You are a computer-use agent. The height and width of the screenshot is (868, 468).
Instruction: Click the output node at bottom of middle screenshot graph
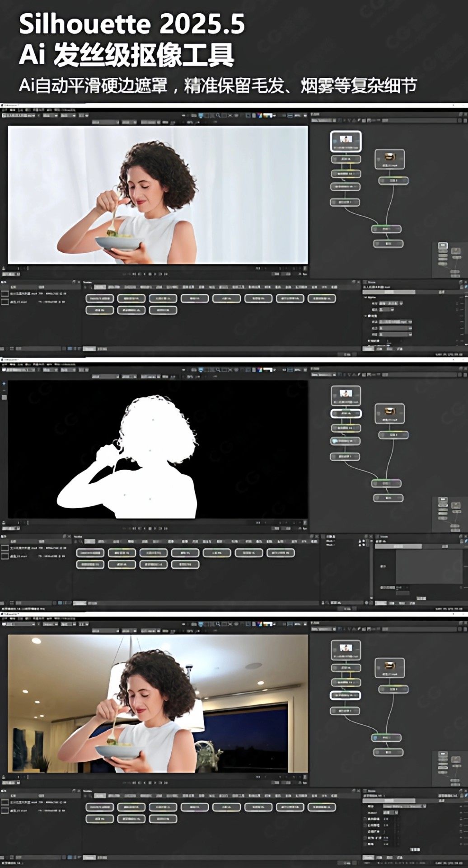[x=388, y=498]
